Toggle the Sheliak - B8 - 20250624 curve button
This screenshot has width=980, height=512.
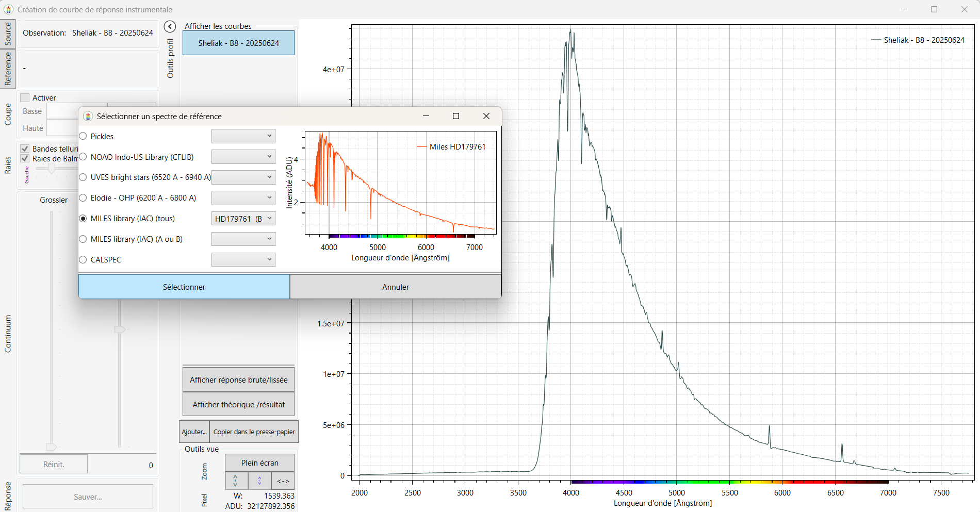click(x=239, y=43)
